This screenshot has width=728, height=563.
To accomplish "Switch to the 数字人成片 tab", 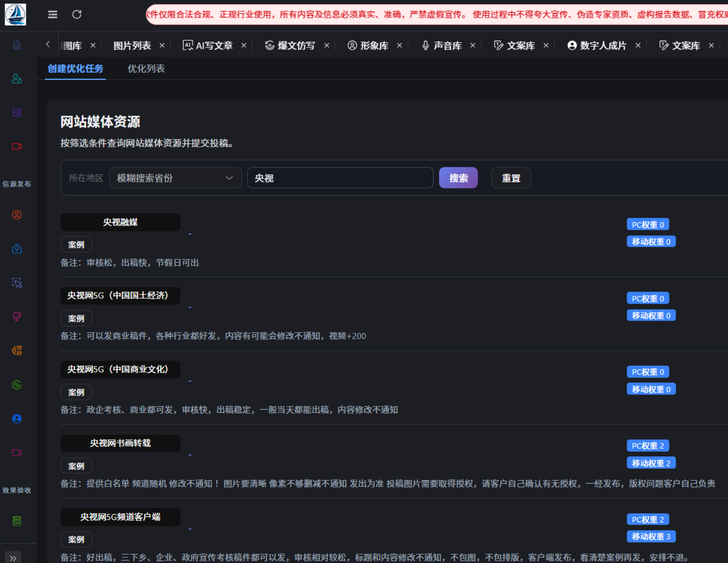I will coord(597,45).
